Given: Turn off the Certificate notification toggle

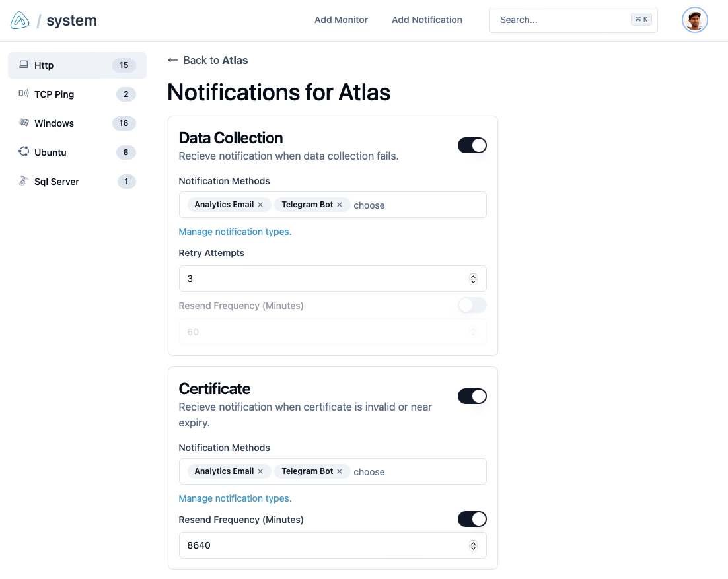Looking at the screenshot, I should (472, 395).
